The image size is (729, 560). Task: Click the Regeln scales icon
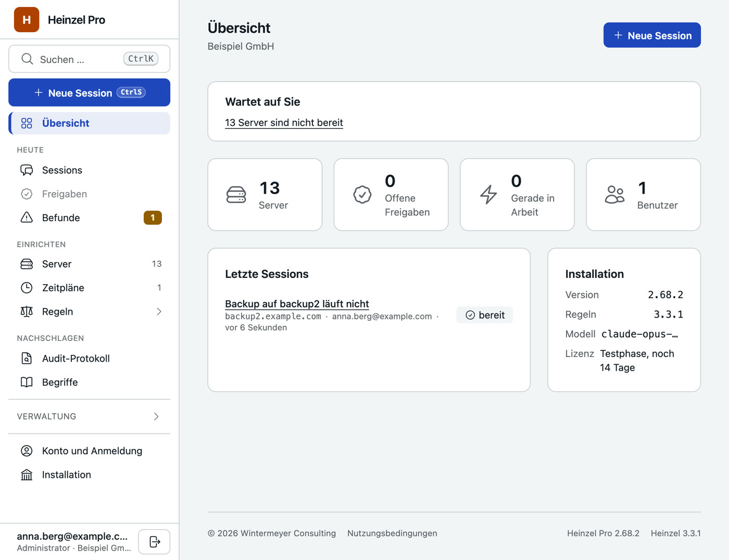pos(27,312)
